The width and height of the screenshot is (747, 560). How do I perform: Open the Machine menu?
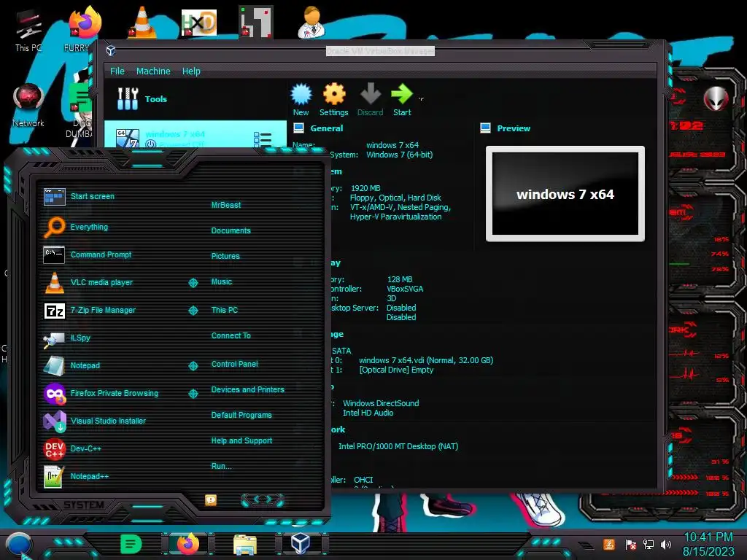pyautogui.click(x=153, y=71)
